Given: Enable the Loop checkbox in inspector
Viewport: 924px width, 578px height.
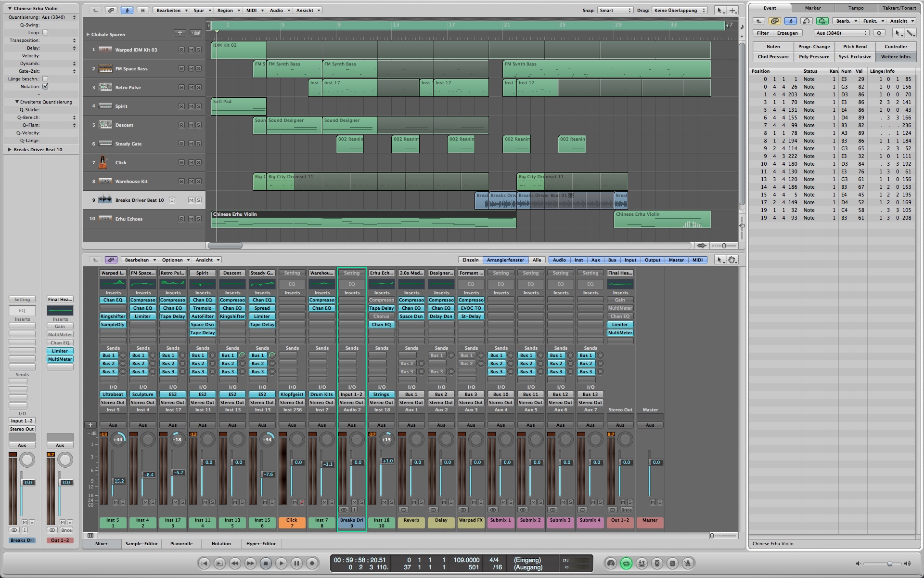Looking at the screenshot, I should 45,33.
